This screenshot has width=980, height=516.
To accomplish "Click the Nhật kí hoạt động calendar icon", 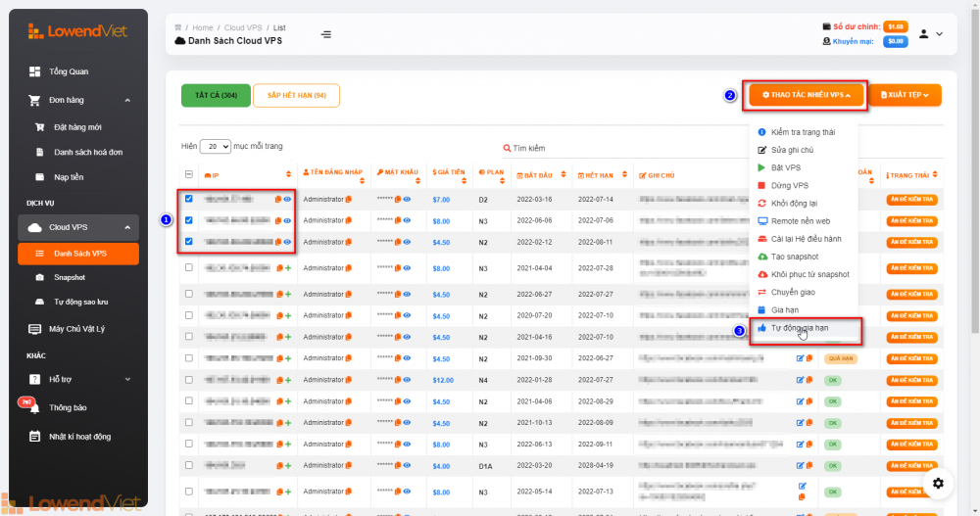I will (35, 437).
